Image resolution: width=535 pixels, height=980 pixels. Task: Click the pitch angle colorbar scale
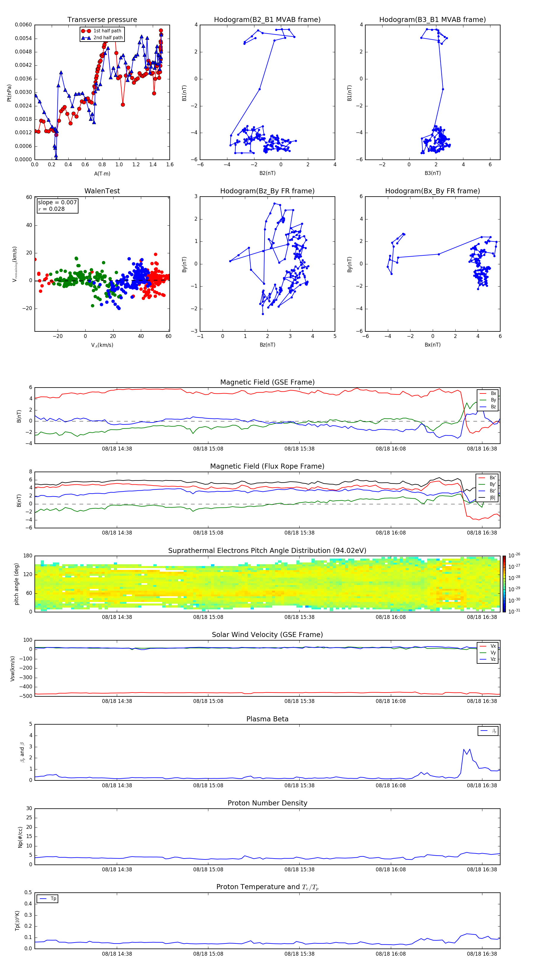(x=504, y=584)
